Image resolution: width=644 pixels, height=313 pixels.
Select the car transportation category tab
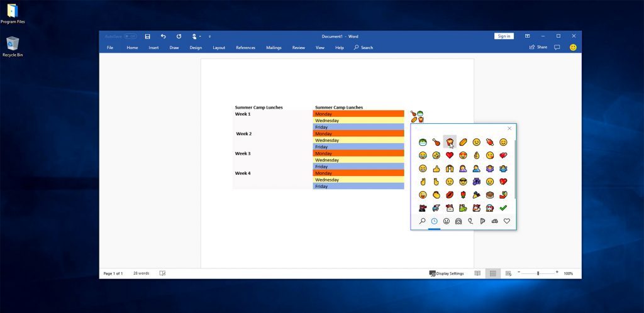tap(494, 221)
